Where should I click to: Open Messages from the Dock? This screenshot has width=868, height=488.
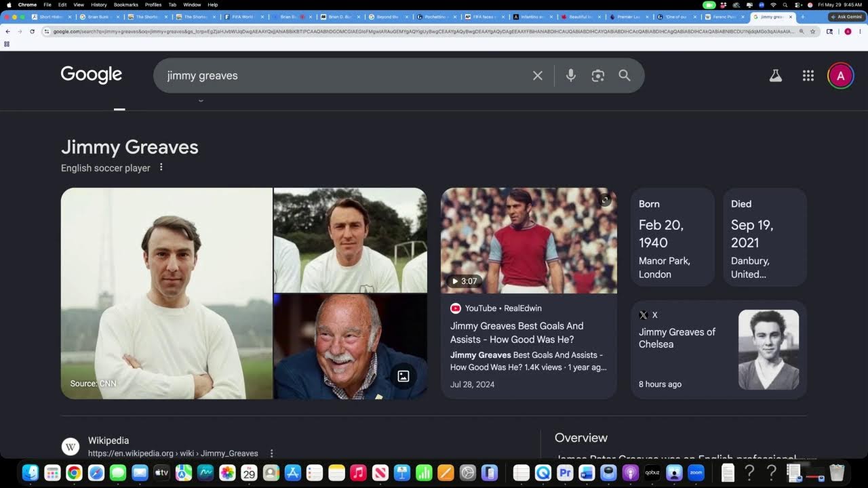pyautogui.click(x=118, y=472)
